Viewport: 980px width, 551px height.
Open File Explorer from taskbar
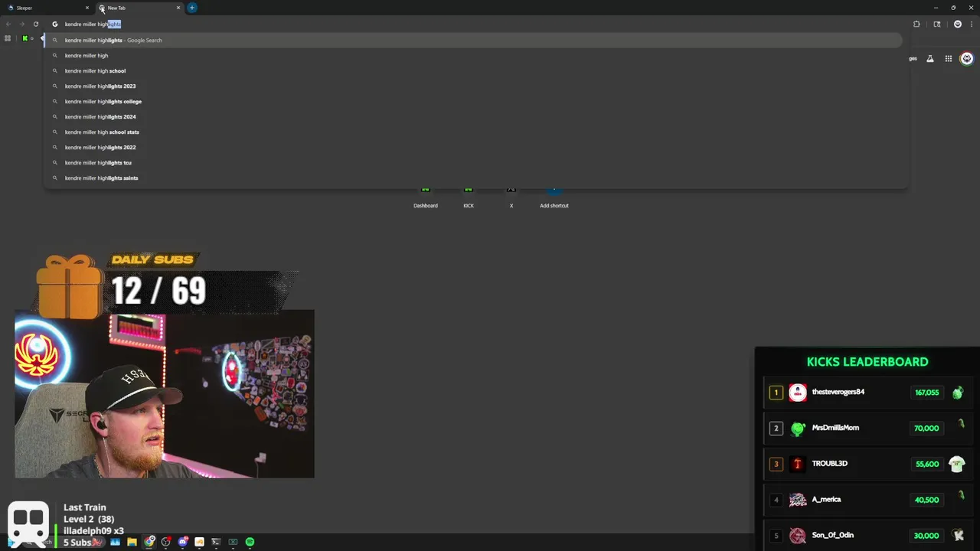(x=132, y=542)
